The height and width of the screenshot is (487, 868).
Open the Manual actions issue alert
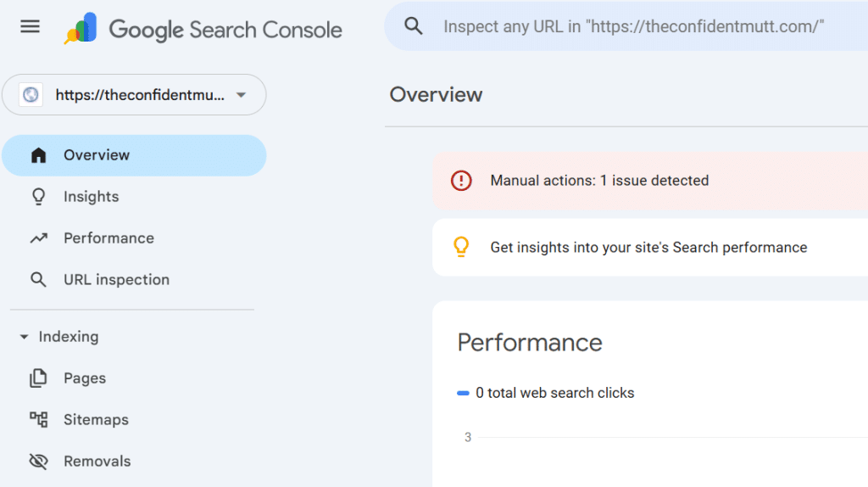(650, 181)
